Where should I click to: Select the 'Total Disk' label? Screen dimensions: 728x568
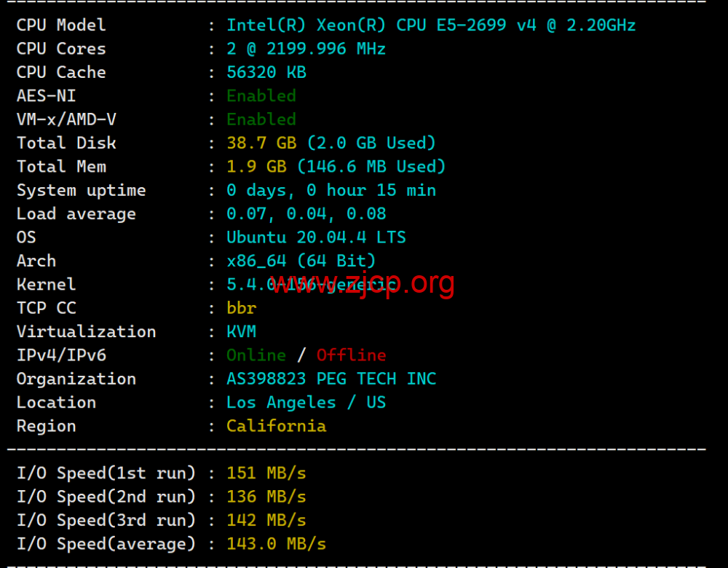point(66,143)
